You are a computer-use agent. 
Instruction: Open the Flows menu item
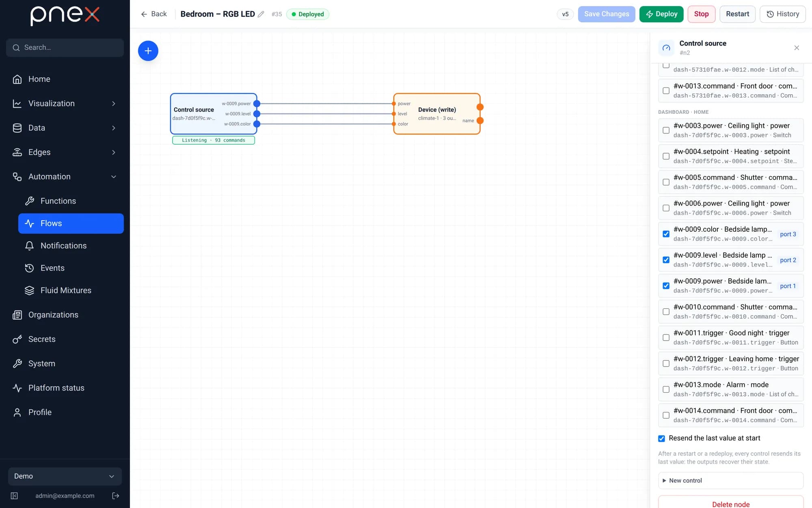71,224
